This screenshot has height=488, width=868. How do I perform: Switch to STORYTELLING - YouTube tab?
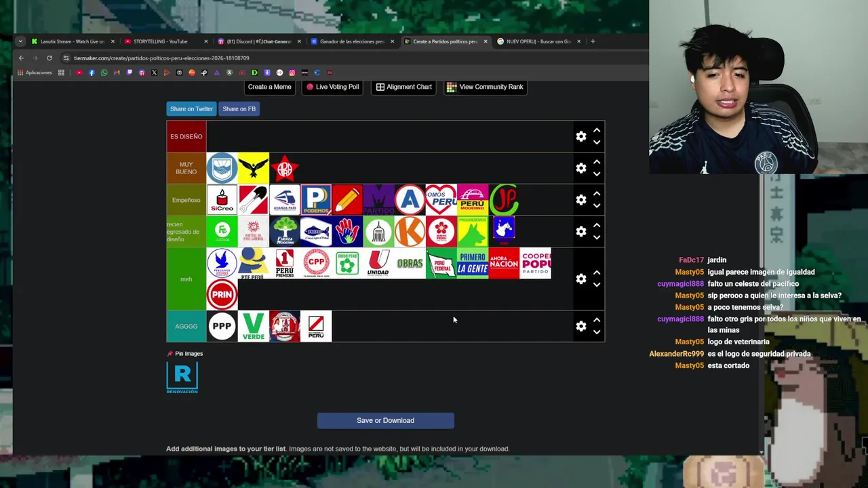pyautogui.click(x=165, y=41)
